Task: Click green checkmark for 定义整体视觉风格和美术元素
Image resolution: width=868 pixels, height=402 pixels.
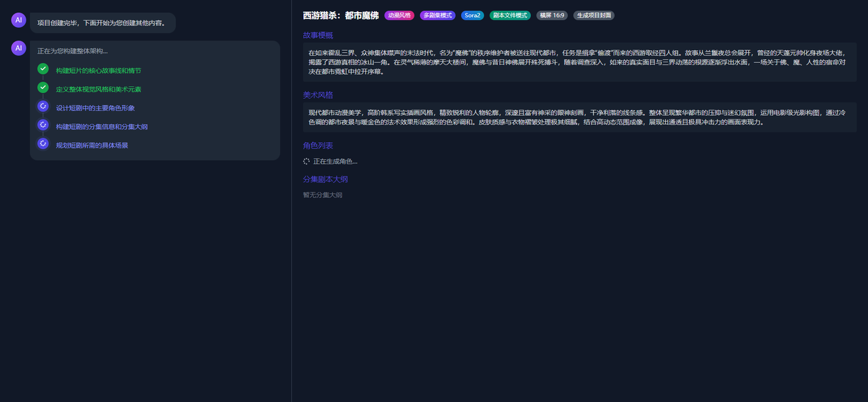Action: pyautogui.click(x=43, y=87)
